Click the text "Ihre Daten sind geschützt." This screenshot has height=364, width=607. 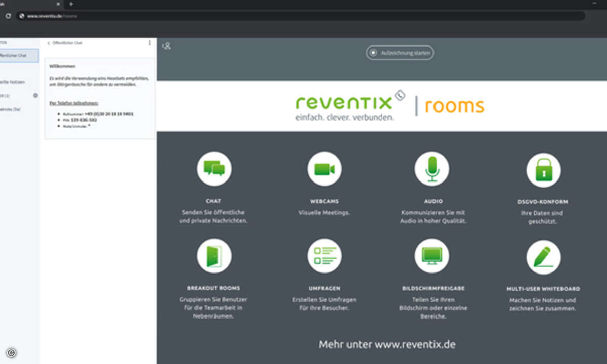(542, 217)
